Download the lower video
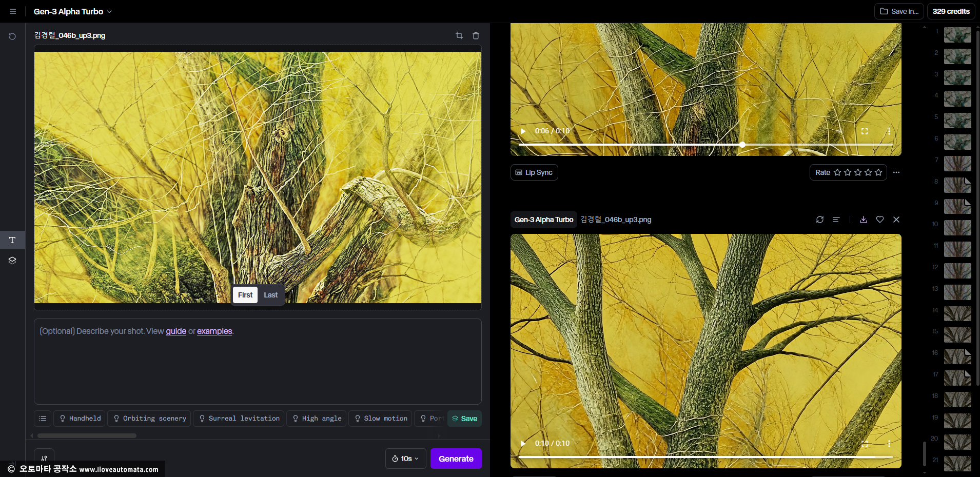 [x=864, y=220]
